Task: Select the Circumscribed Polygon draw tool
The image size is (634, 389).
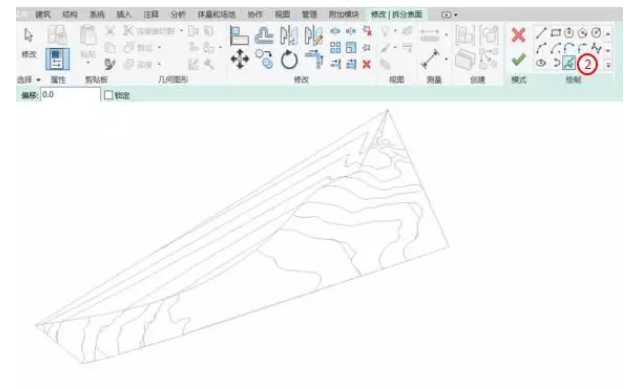Action: 583,33
